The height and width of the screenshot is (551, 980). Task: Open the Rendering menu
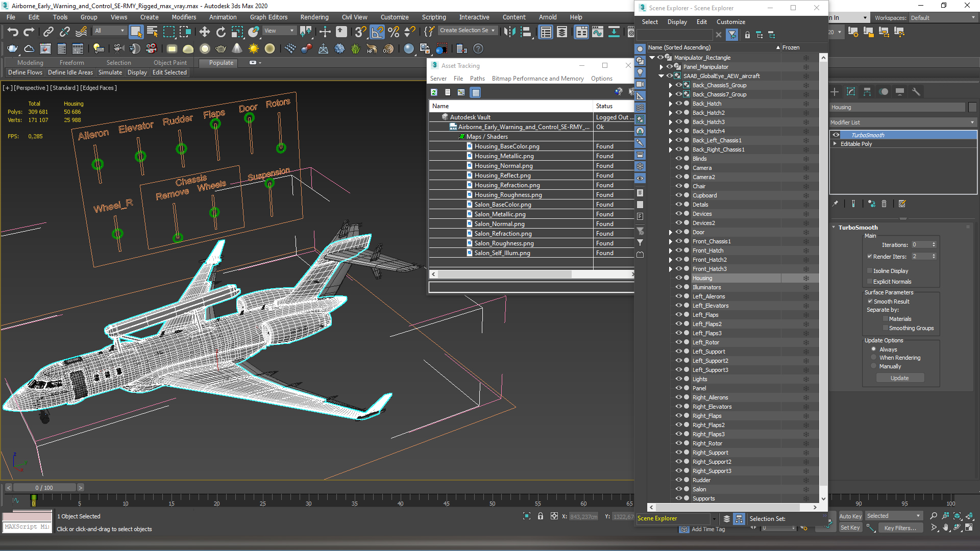pos(314,17)
